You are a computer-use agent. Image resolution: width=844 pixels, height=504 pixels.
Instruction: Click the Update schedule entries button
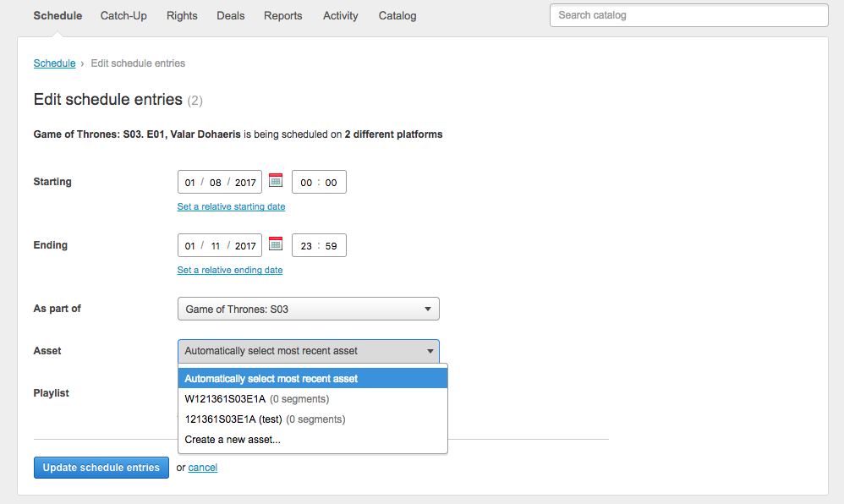101,468
